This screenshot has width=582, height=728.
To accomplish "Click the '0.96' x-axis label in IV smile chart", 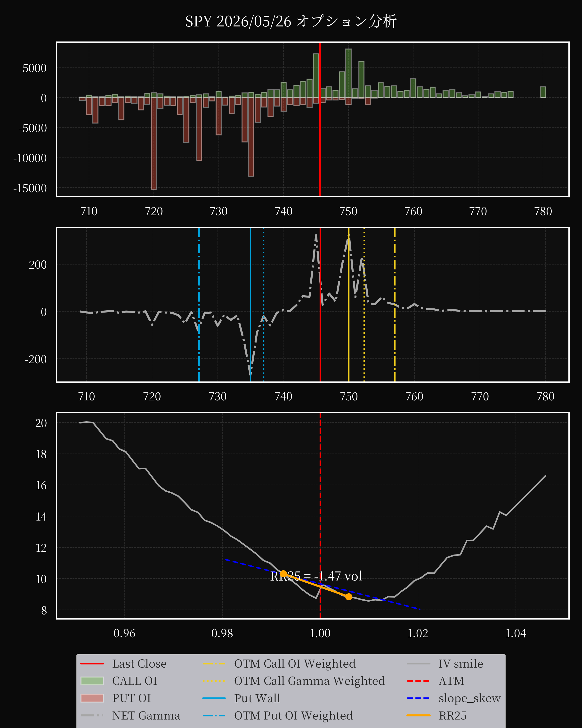I will [x=124, y=633].
